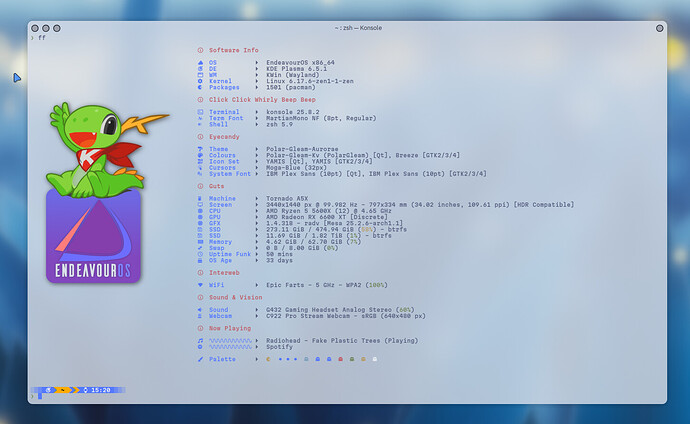The width and height of the screenshot is (690, 424).
Task: Click the 'Interweb' heading
Action: pos(224,273)
